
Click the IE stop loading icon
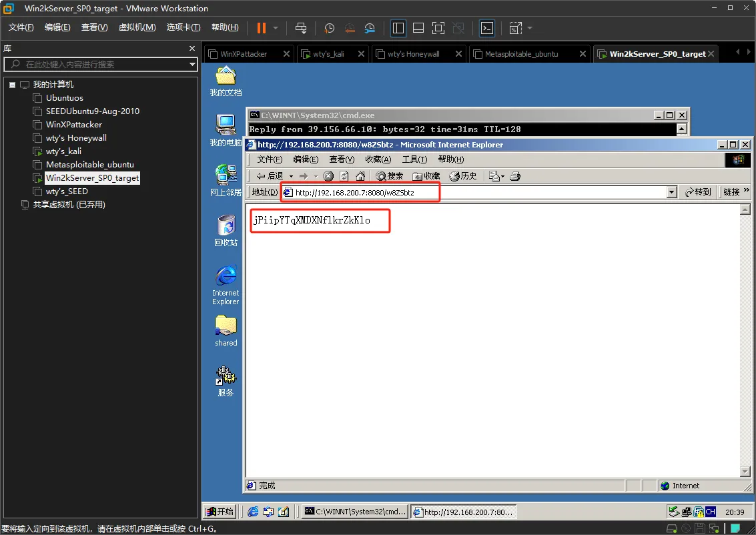(x=328, y=176)
